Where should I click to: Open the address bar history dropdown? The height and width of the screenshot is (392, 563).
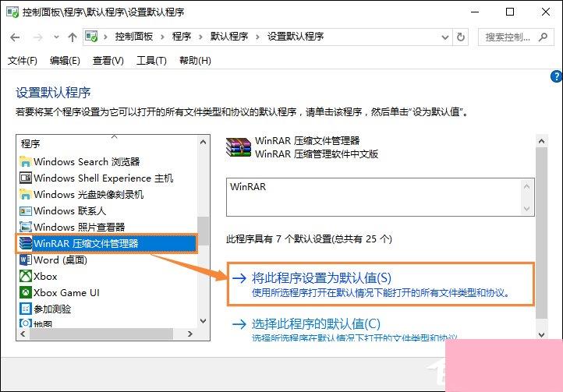pos(445,37)
